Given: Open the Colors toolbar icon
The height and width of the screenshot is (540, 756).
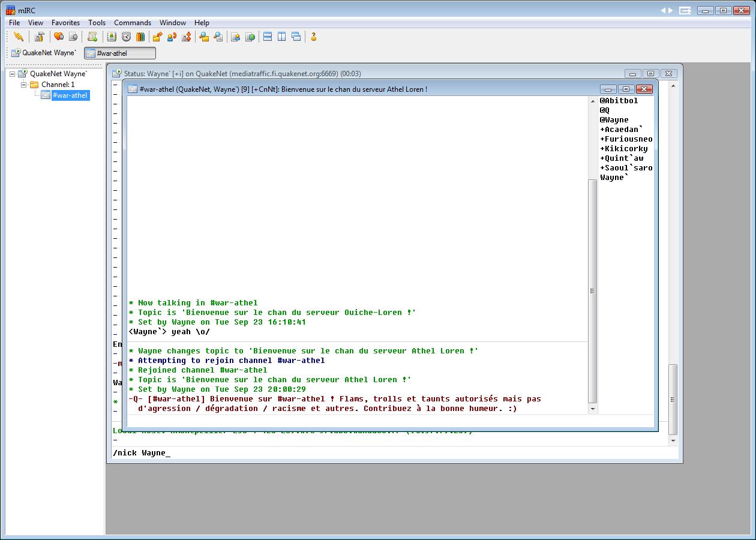Looking at the screenshot, I should (140, 37).
